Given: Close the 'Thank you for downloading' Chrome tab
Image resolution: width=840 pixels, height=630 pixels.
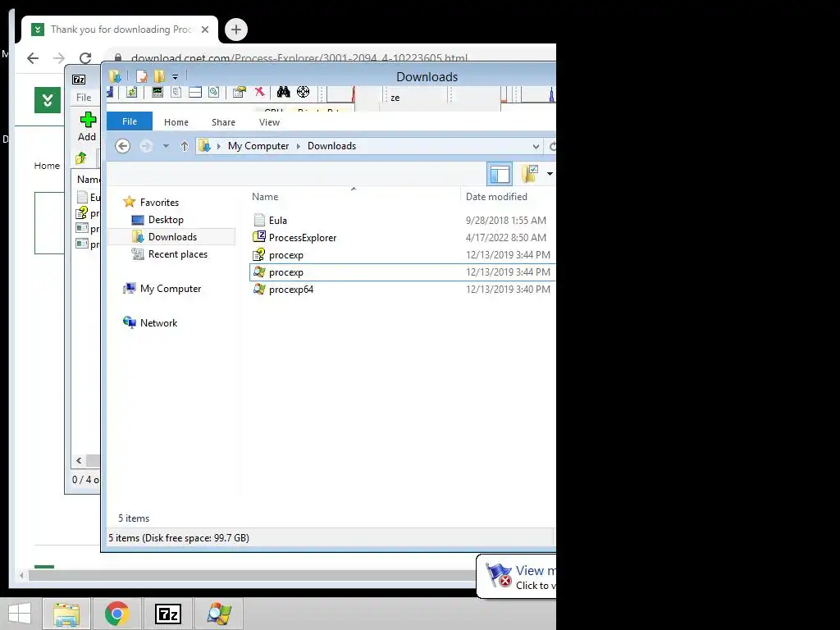Looking at the screenshot, I should point(205,30).
